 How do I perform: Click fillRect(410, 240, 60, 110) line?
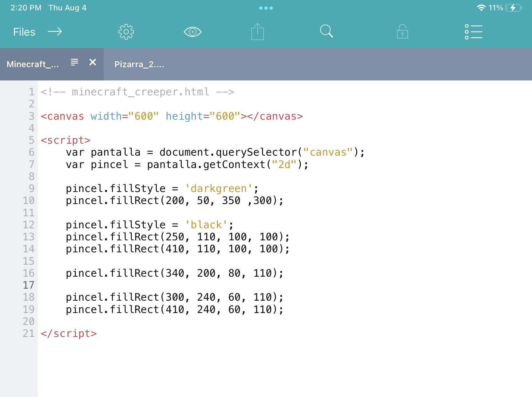coord(175,309)
